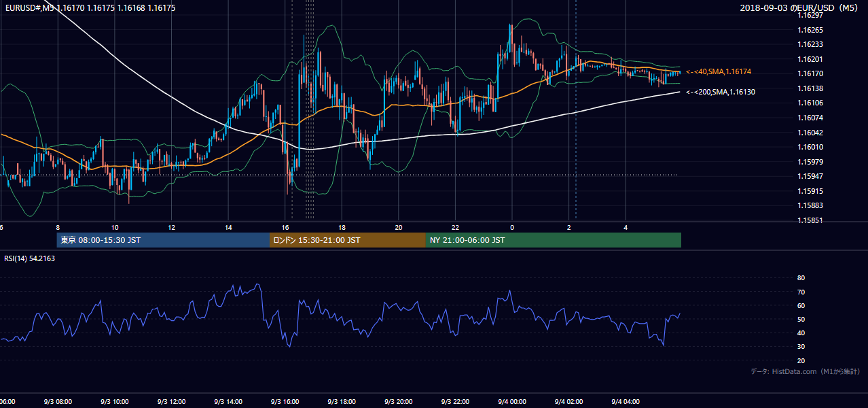
Task: Click hour label 18 on the price chart axis
Action: click(342, 227)
